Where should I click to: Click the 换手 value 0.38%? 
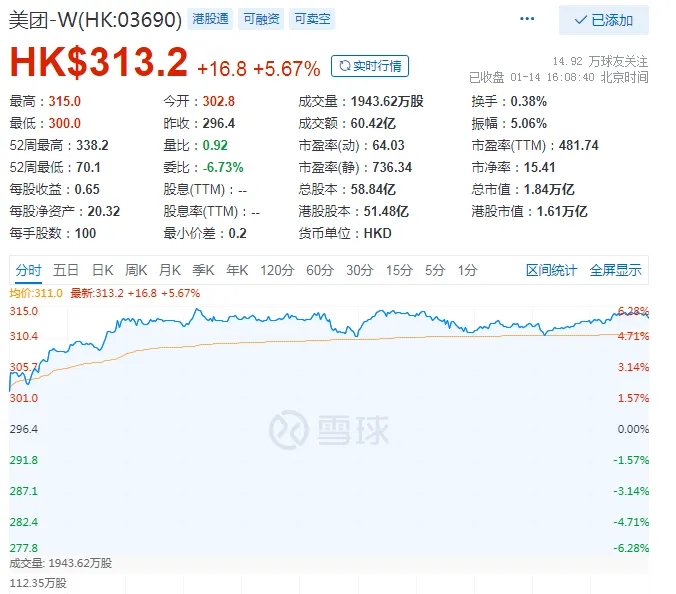click(x=529, y=101)
